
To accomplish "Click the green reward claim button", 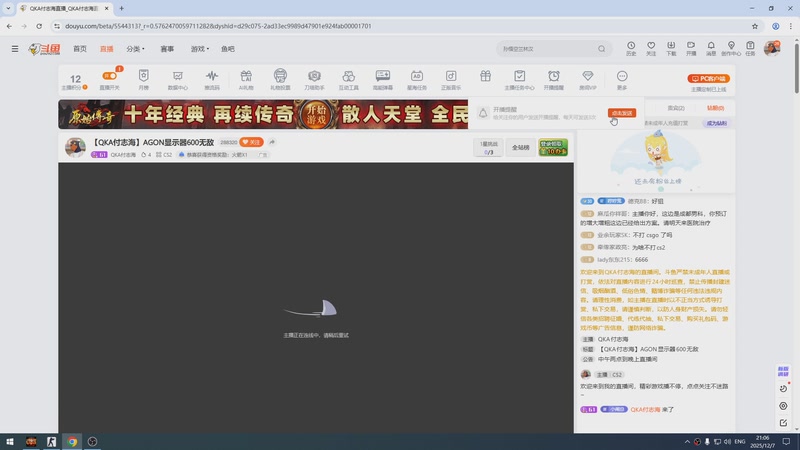I will click(553, 147).
